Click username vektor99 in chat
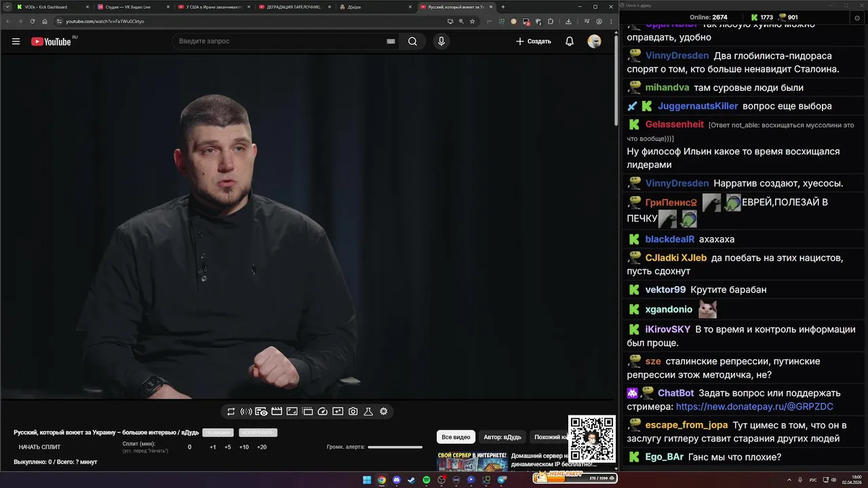This screenshot has height=488, width=868. tap(665, 290)
